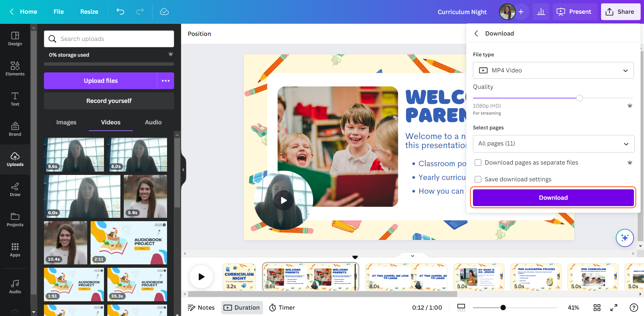Open grid view of pages
This screenshot has height=316, width=644.
pyautogui.click(x=597, y=308)
